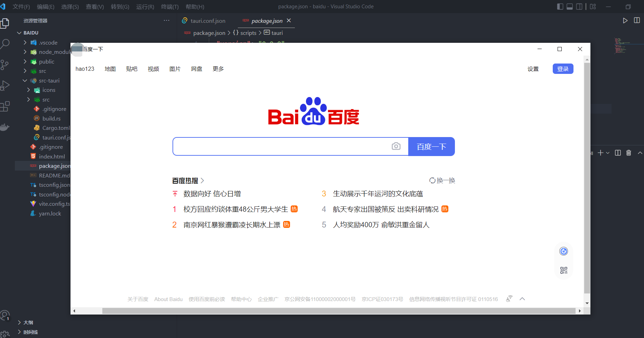Open the 终端 menu
Screen dimensions: 644x338
coord(169,7)
